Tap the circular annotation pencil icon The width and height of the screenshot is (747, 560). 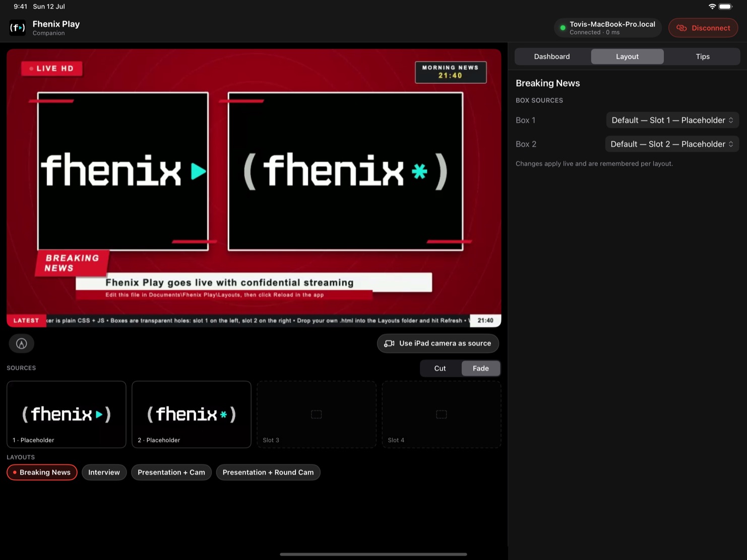pos(21,344)
